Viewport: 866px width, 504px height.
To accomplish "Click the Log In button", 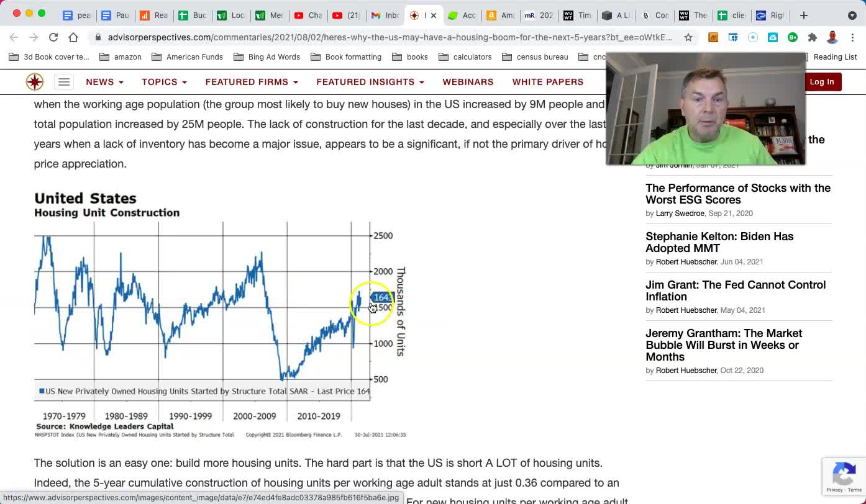I will click(822, 82).
